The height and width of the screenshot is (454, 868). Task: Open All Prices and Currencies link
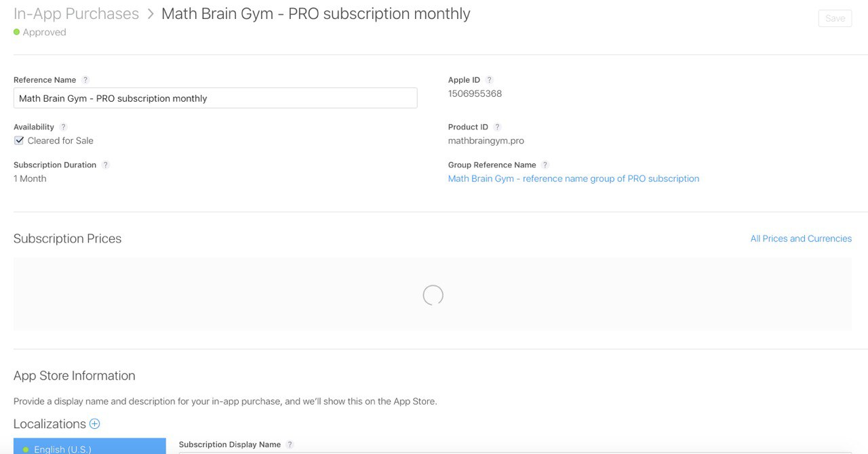[x=801, y=239]
